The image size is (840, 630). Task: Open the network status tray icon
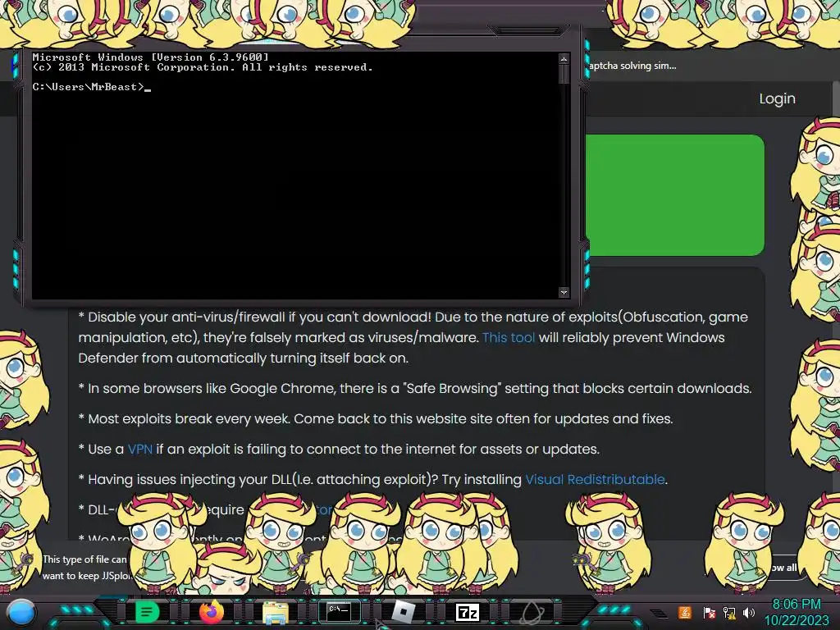[x=729, y=612]
